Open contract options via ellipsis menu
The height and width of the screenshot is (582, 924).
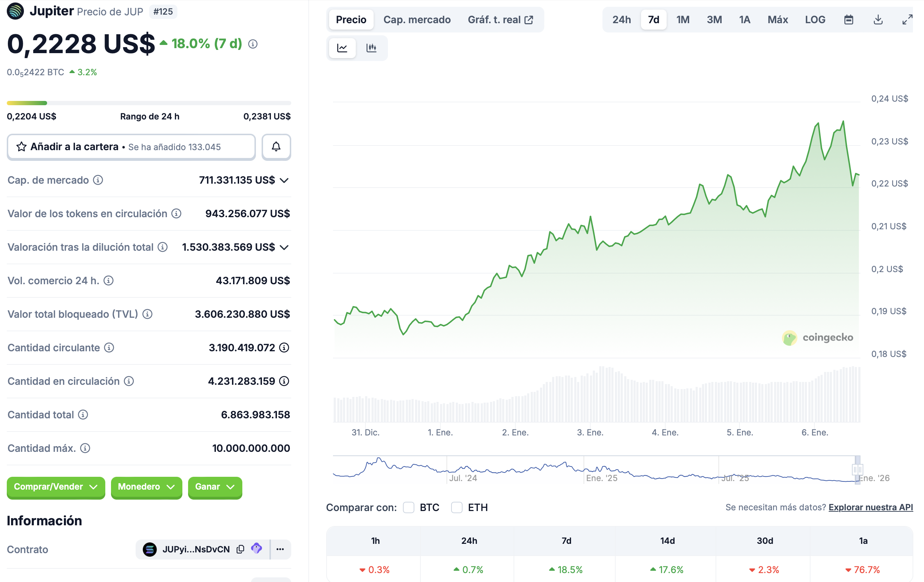[281, 549]
